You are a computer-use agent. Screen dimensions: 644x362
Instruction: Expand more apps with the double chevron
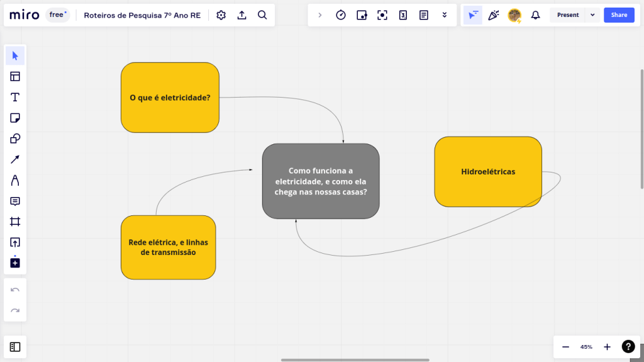pyautogui.click(x=445, y=15)
